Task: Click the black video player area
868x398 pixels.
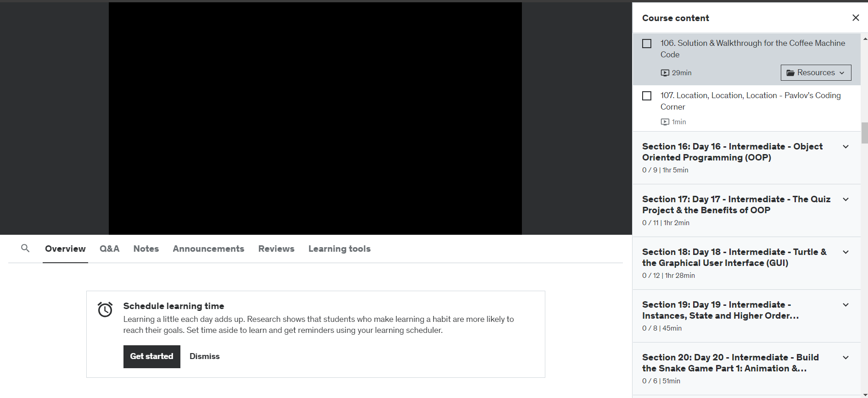Action: coord(315,118)
